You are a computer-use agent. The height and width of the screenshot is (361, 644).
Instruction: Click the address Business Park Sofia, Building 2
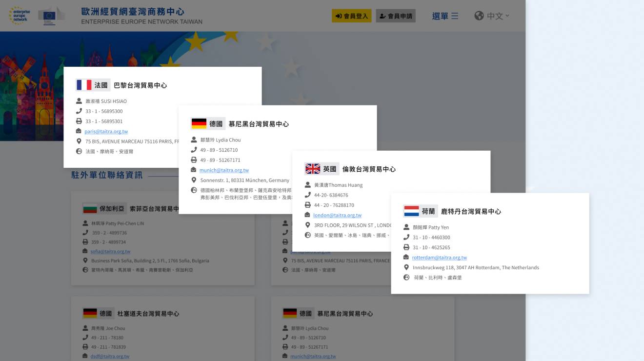click(150, 261)
